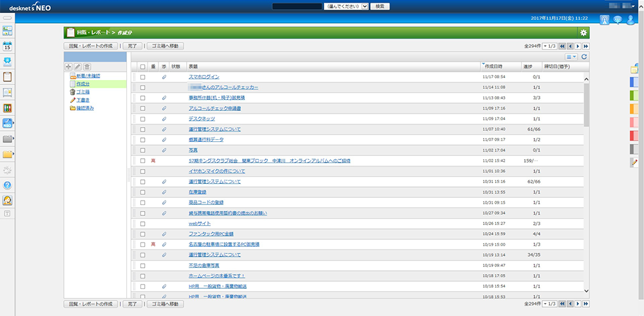Toggle the select-all checkbox in table header

click(143, 66)
